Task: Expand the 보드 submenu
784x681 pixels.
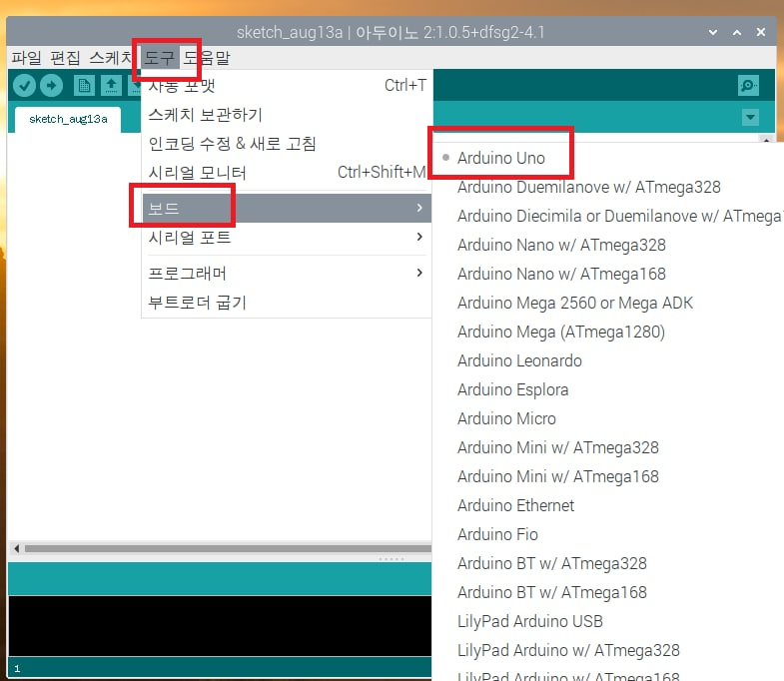Action: click(x=287, y=208)
